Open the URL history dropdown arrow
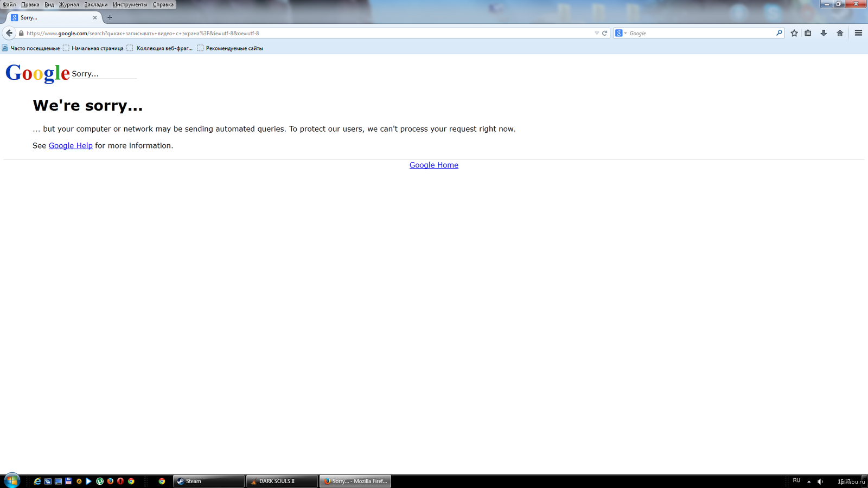The width and height of the screenshot is (868, 488). 597,33
